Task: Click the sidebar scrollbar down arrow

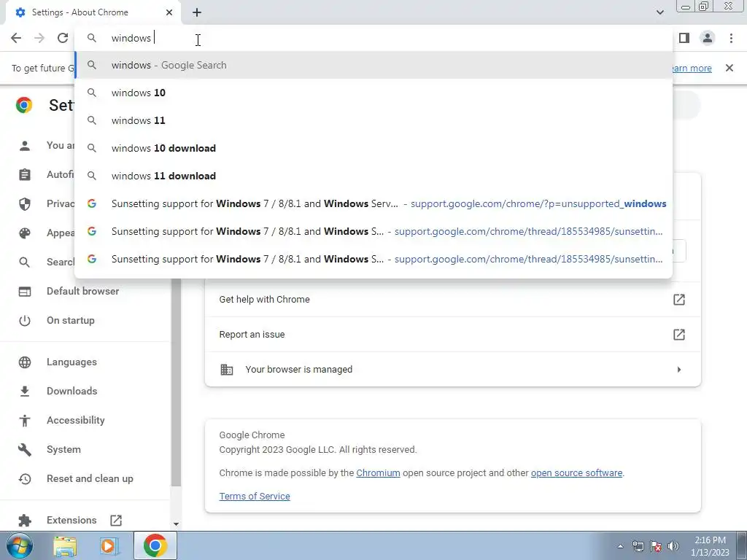Action: (176, 524)
